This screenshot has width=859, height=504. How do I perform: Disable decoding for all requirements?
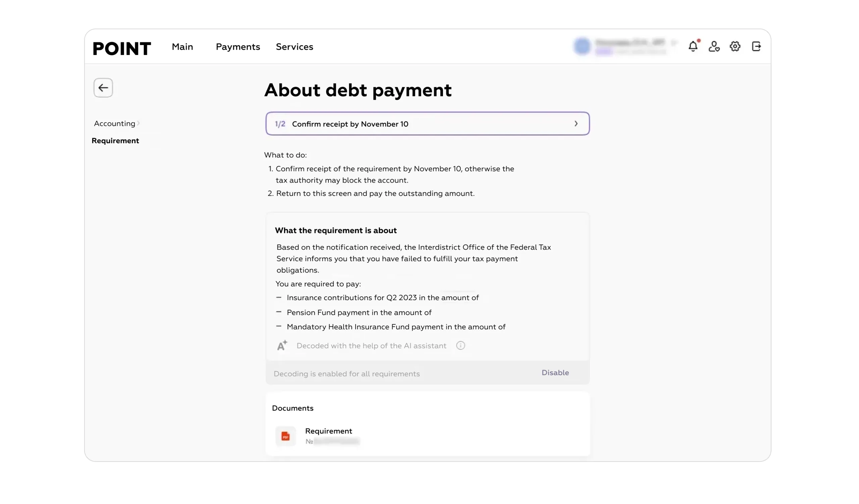[x=555, y=372]
